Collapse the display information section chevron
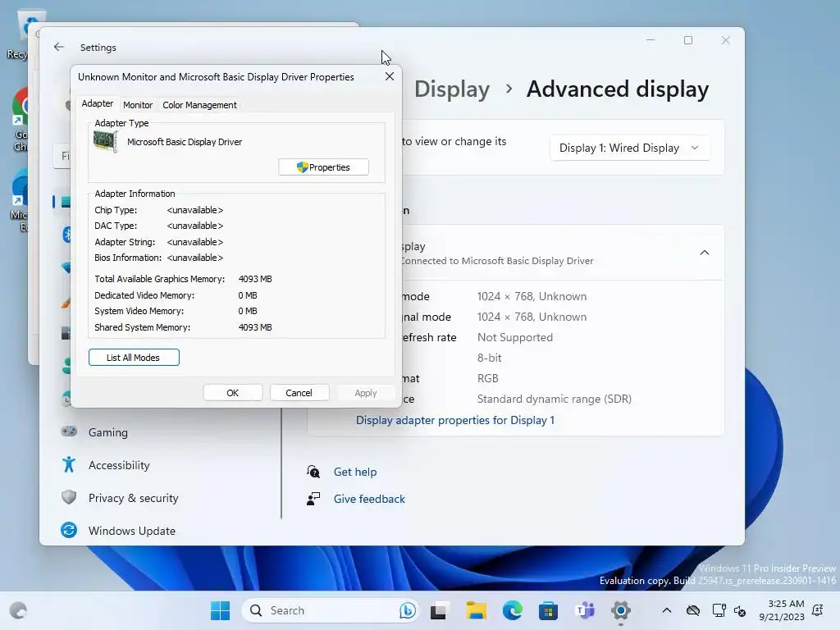Image resolution: width=840 pixels, height=630 pixels. (x=705, y=253)
